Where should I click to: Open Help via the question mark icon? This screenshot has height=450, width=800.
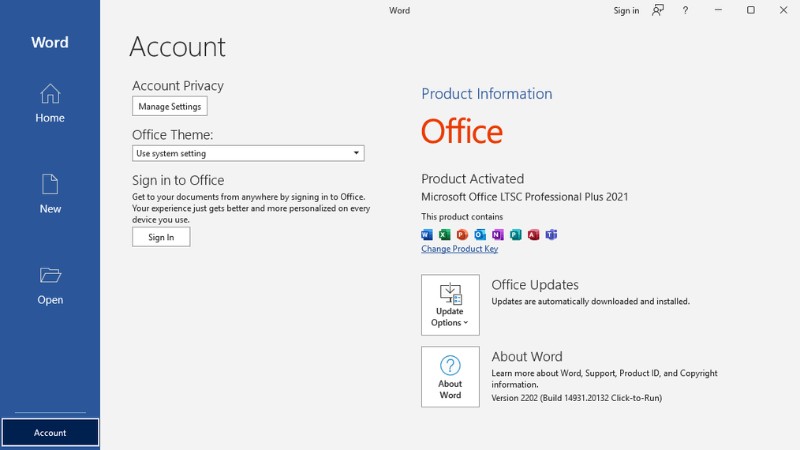[685, 10]
